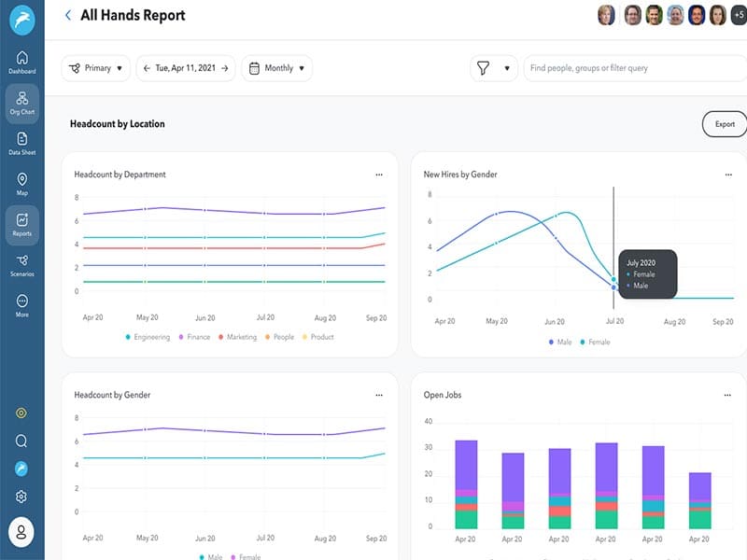Click the people or filter search field
Image resolution: width=747 pixels, height=560 pixels.
[635, 68]
